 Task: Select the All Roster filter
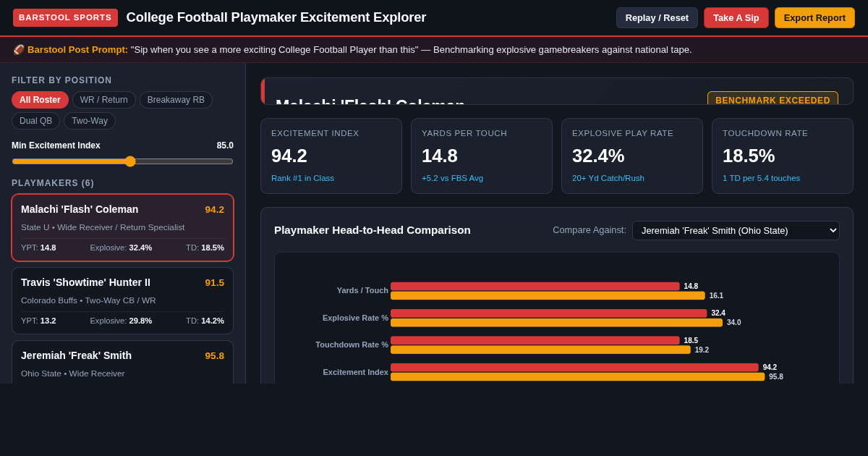[40, 100]
